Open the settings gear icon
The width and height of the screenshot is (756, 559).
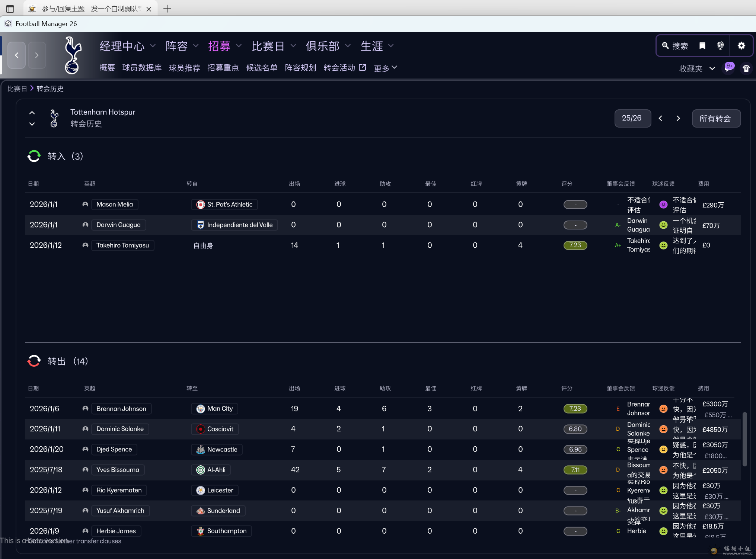click(741, 45)
